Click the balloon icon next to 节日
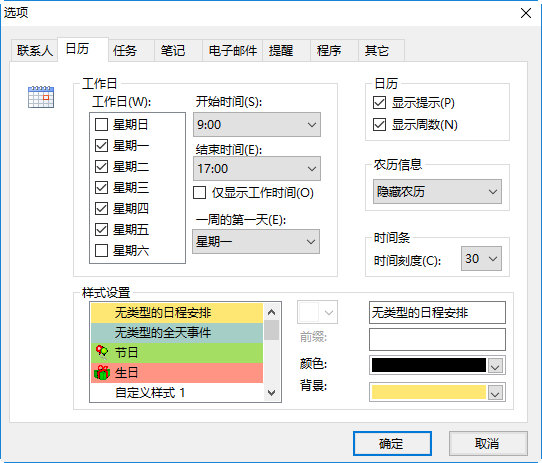542x463 pixels. point(102,352)
